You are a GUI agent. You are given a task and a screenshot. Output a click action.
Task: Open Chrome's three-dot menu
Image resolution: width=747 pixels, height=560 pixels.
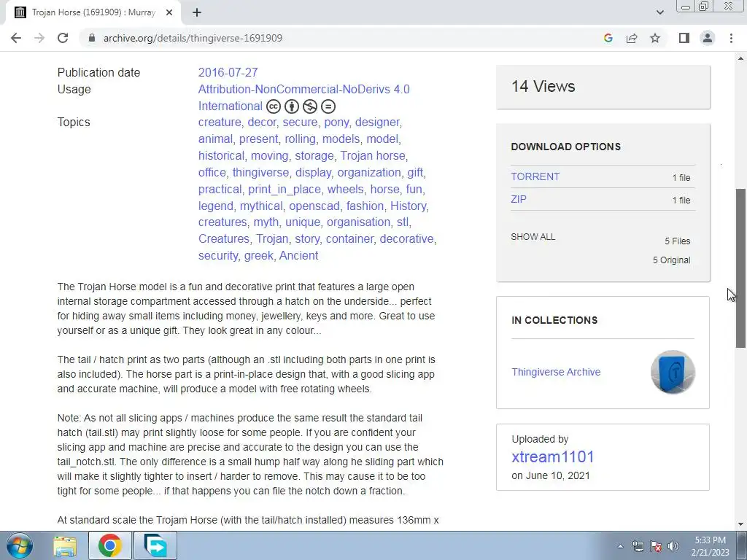point(731,38)
